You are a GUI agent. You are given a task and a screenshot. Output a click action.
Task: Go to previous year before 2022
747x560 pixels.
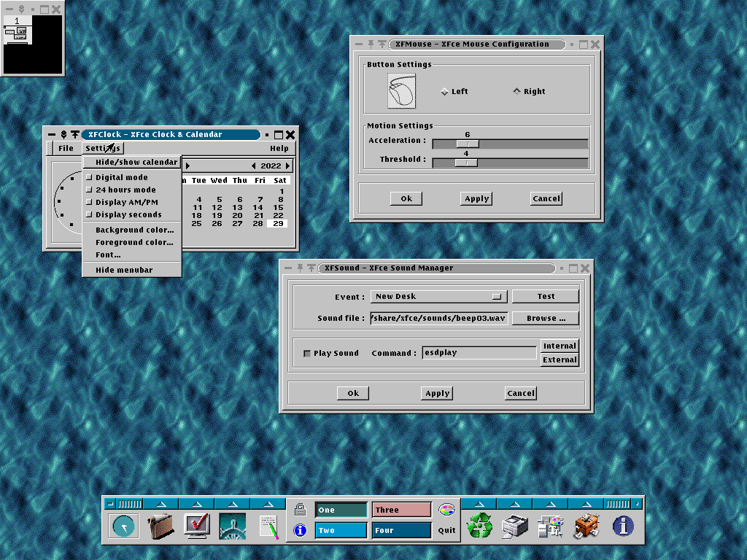pyautogui.click(x=253, y=166)
